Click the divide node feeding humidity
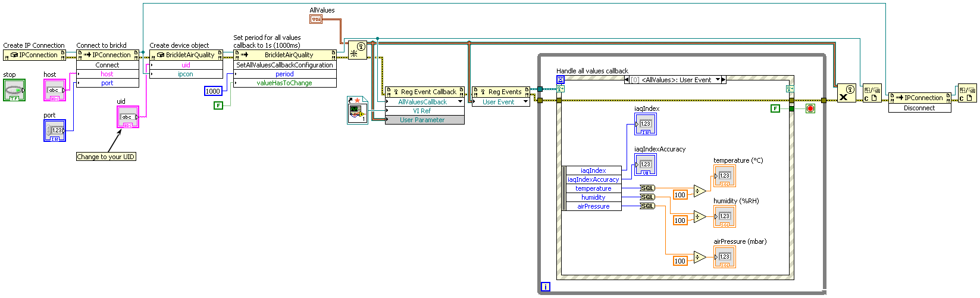This screenshot has height=298, width=980. [x=700, y=217]
